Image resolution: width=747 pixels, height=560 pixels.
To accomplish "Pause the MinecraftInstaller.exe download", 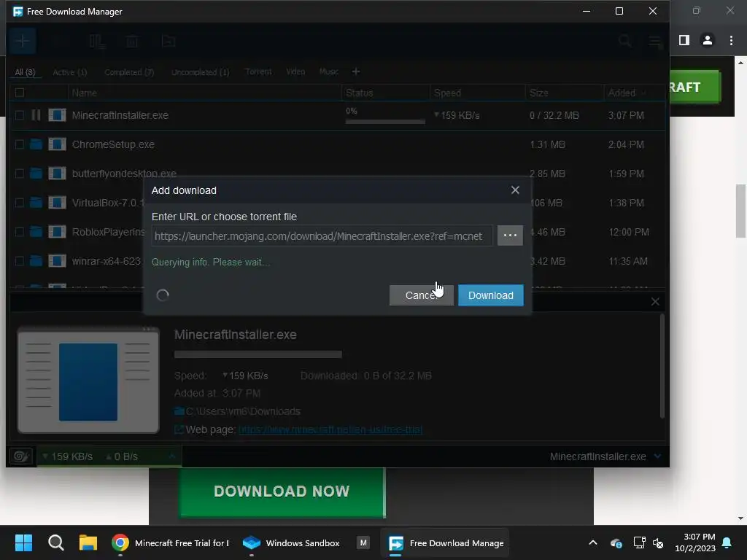I will (36, 115).
